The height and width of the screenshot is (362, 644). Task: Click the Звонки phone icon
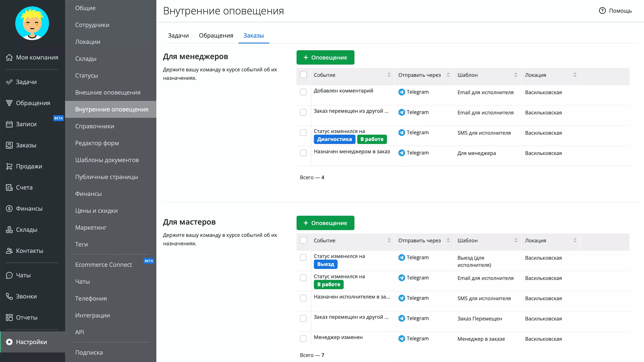click(9, 296)
